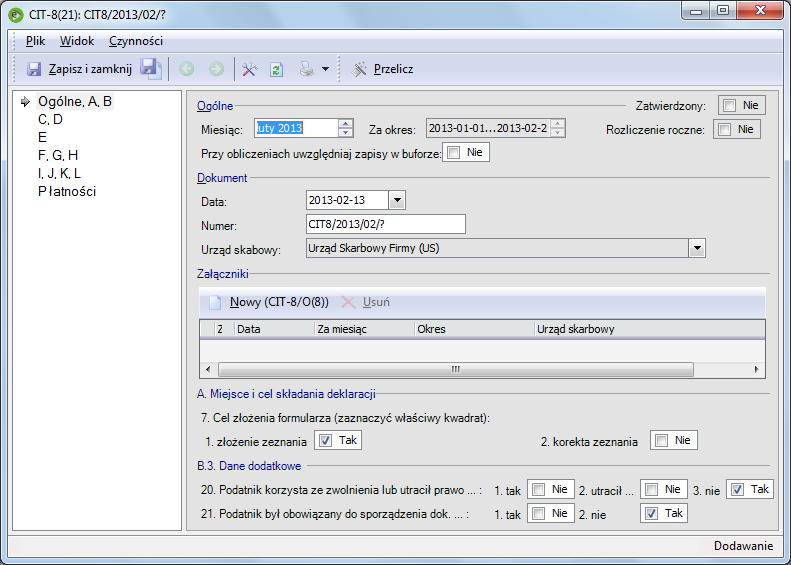Click the Miesiąc input field

(x=296, y=128)
